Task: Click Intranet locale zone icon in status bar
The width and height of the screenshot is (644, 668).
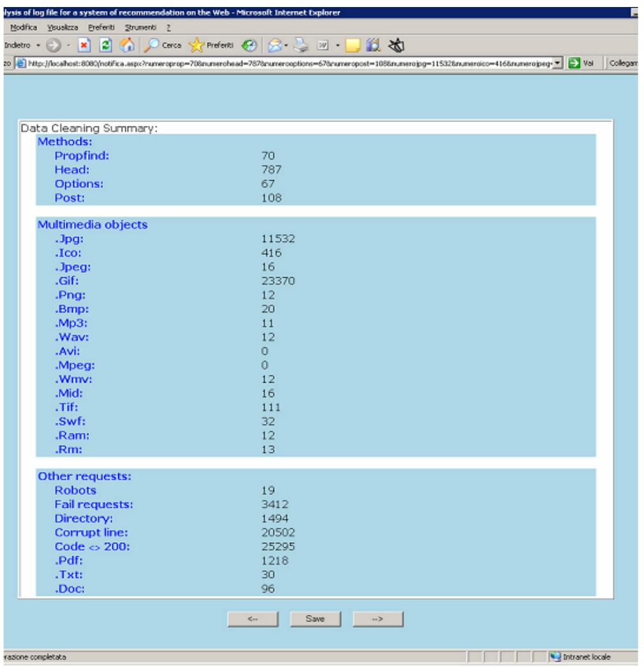Action: click(x=555, y=657)
